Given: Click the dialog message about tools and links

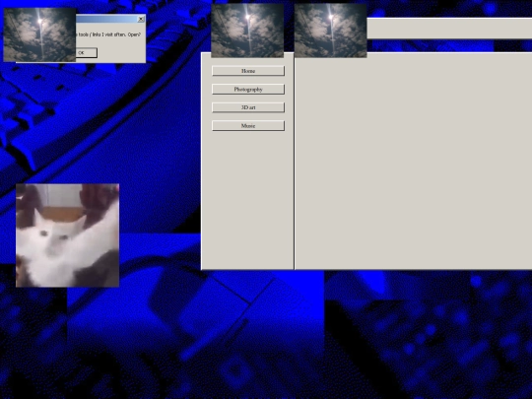Looking at the screenshot, I should pyautogui.click(x=108, y=34).
